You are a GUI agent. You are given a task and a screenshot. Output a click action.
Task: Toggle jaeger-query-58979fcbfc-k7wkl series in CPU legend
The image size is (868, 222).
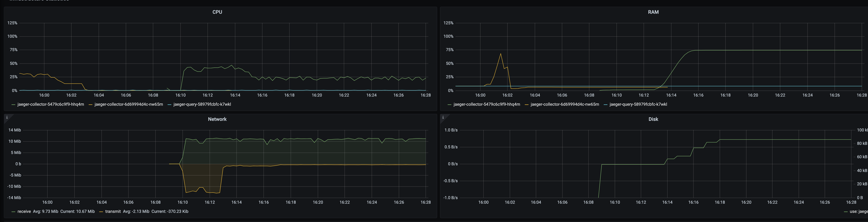click(202, 104)
